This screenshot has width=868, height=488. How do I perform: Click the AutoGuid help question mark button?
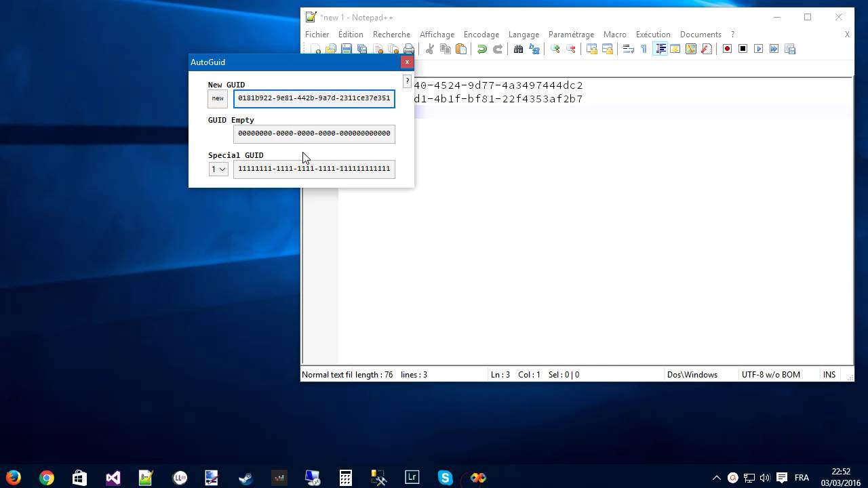point(407,81)
